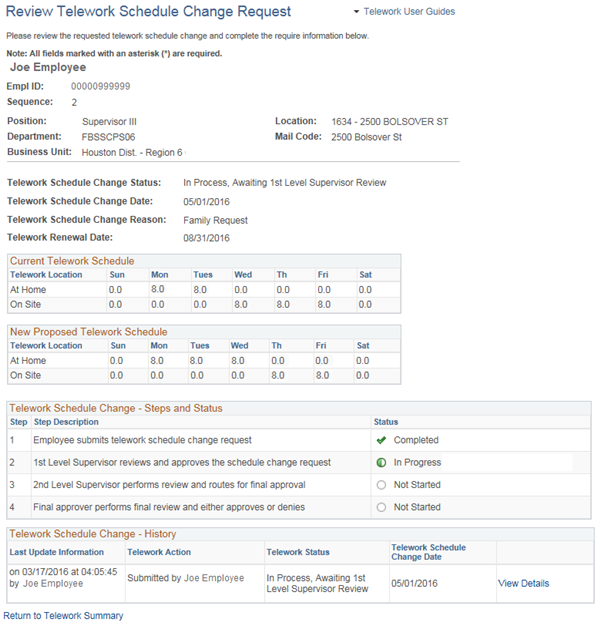Click the Review Telework Schedule Change Request title

tap(148, 12)
